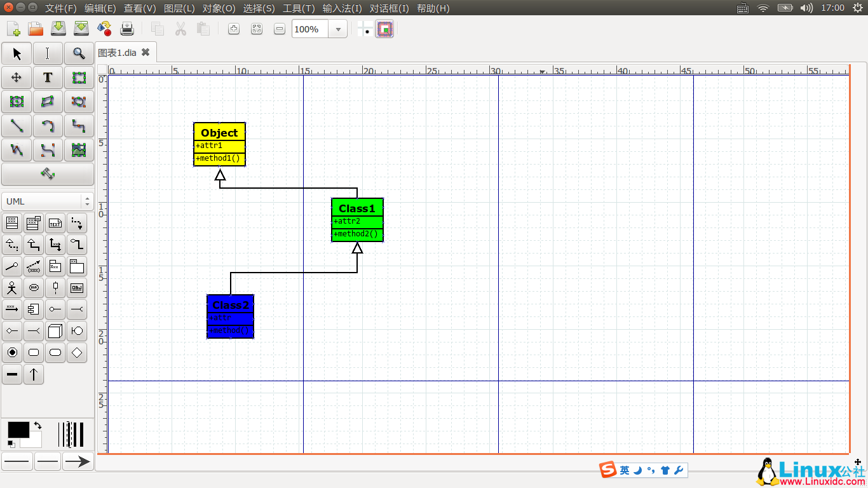This screenshot has height=488, width=868.
Task: Select the Bezier line tool
Action: [x=48, y=150]
